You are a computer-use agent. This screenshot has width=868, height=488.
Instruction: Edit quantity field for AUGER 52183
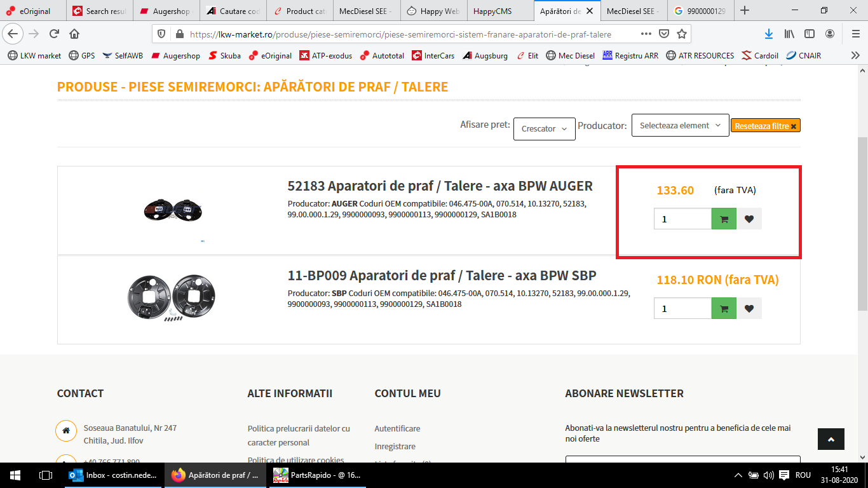coord(682,219)
